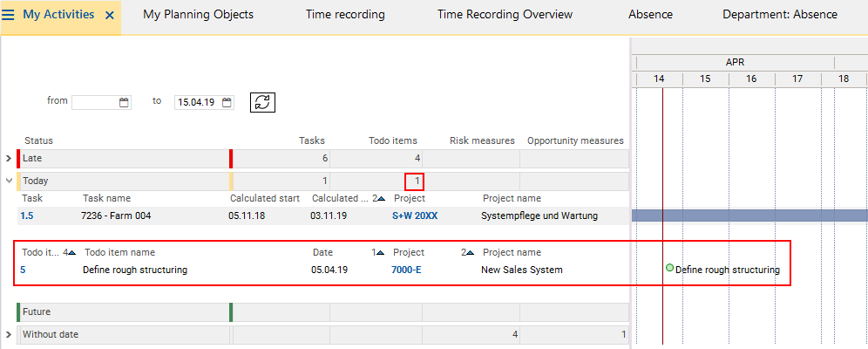The width and height of the screenshot is (868, 349).
Task: Open project link S+W 20XX
Action: 415,216
